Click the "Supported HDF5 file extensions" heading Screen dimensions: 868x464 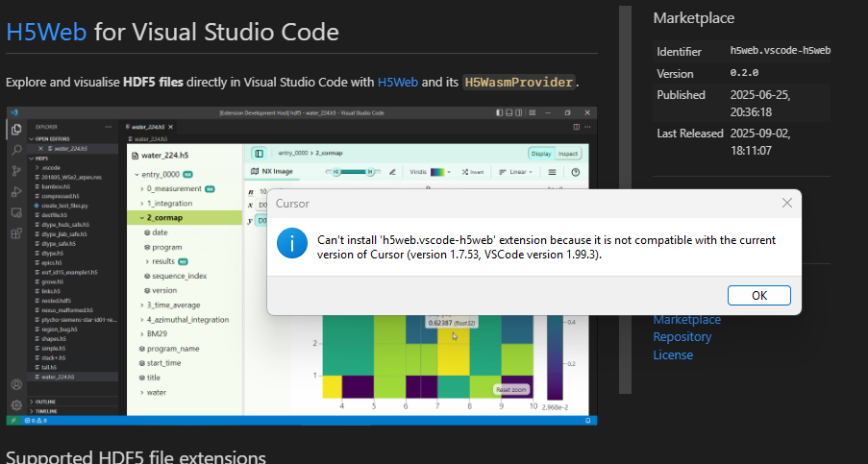tap(136, 457)
